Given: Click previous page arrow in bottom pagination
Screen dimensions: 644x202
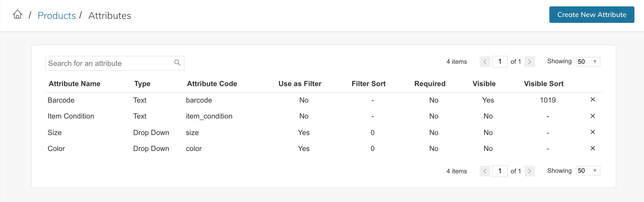Looking at the screenshot, I should point(485,171).
